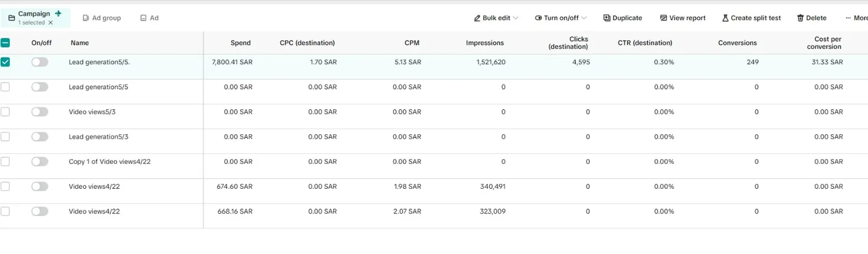
Task: Click the 5.13 SAR CPM value
Action: tap(407, 62)
